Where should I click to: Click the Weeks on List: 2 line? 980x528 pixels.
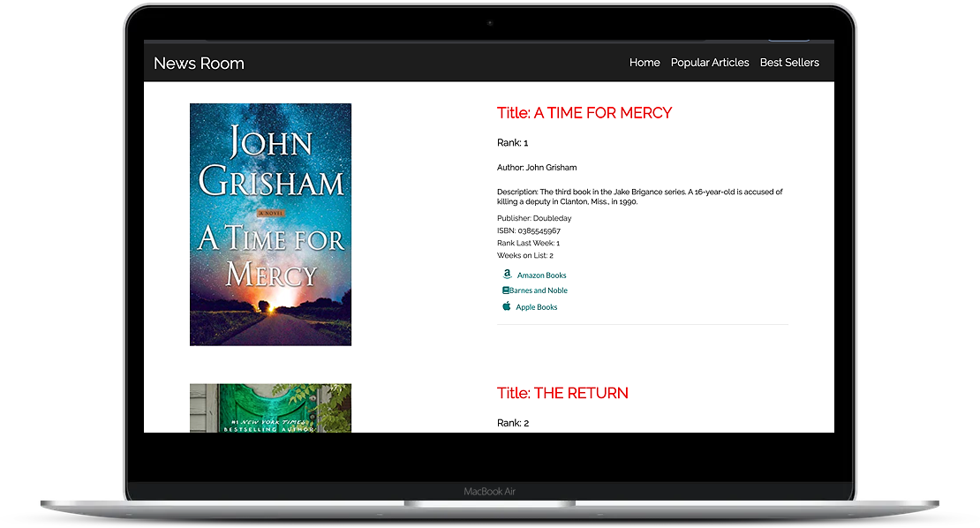525,255
